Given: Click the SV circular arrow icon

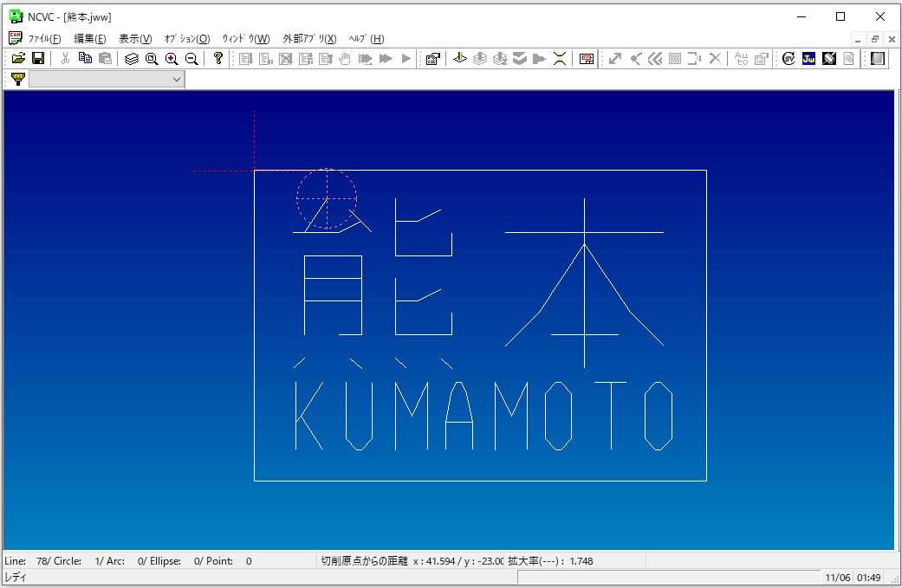Looking at the screenshot, I should (788, 59).
